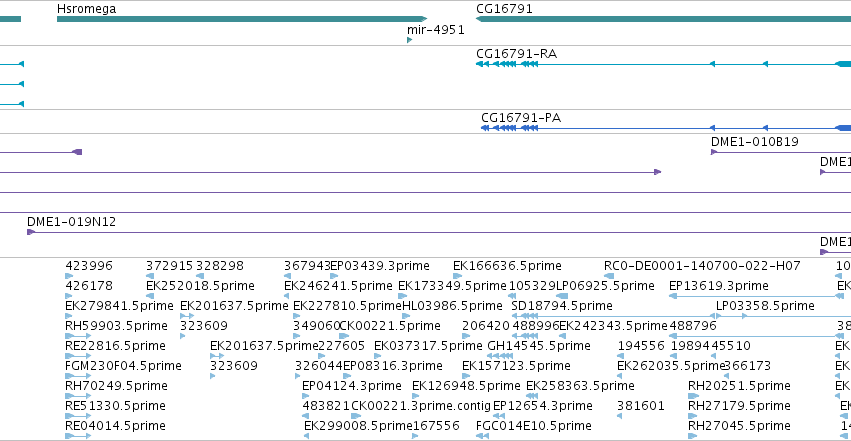
Task: Click the GH14545.5prime exon arrows
Action: pos(500,356)
